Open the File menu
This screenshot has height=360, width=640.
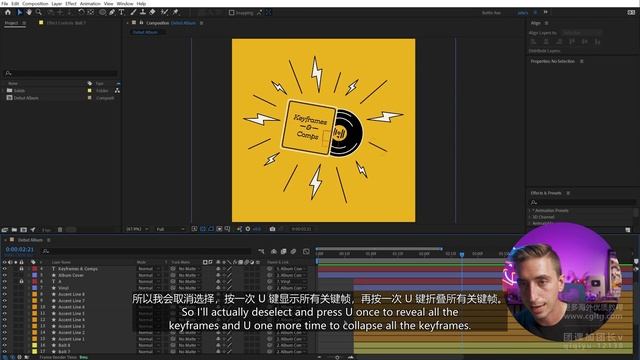click(x=5, y=3)
